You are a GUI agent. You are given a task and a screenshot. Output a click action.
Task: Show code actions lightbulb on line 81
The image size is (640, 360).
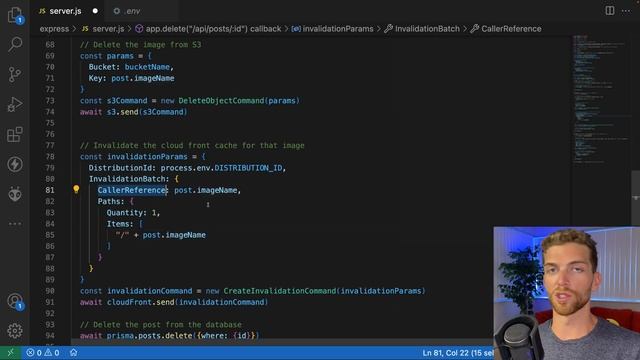[x=76, y=189]
